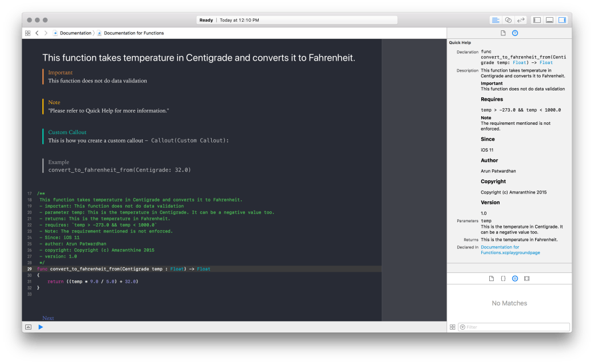
Task: Open the navigator overview grid menu
Action: tap(27, 33)
